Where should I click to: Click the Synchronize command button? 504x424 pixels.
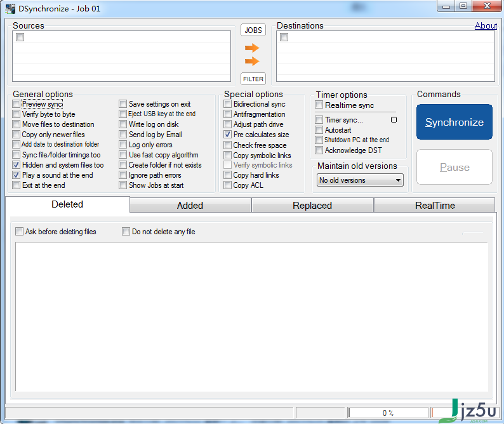click(454, 122)
